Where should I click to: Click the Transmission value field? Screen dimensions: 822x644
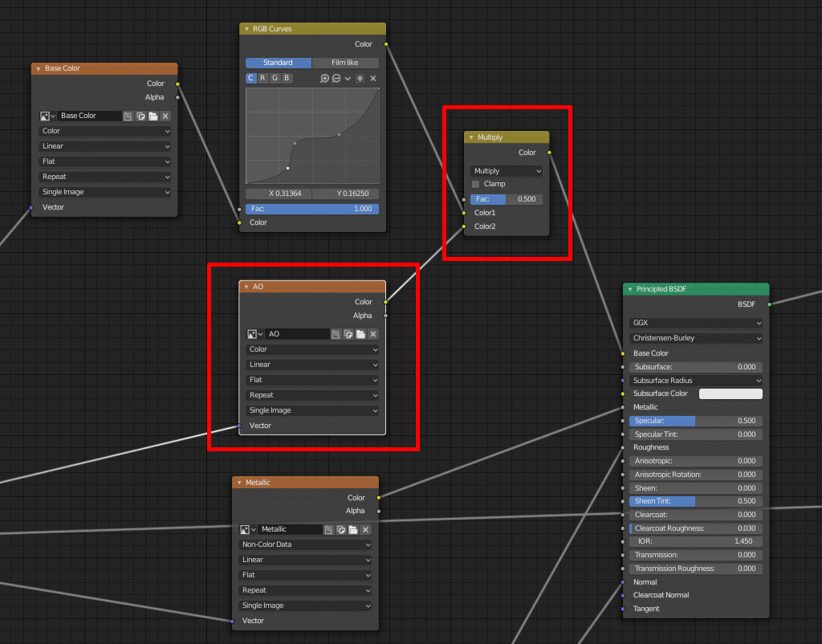click(x=696, y=555)
